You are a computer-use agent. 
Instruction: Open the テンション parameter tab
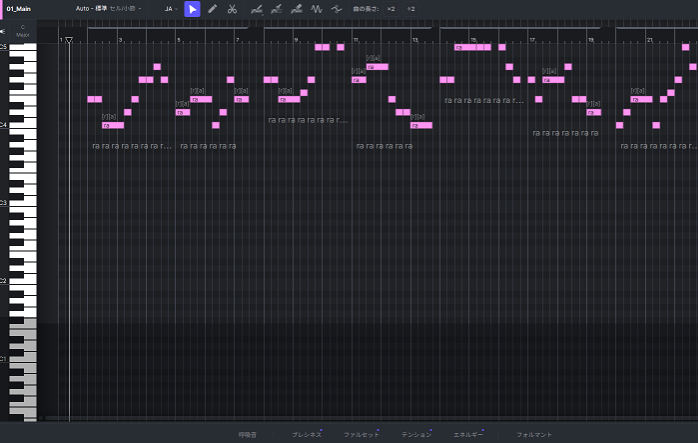click(416, 435)
